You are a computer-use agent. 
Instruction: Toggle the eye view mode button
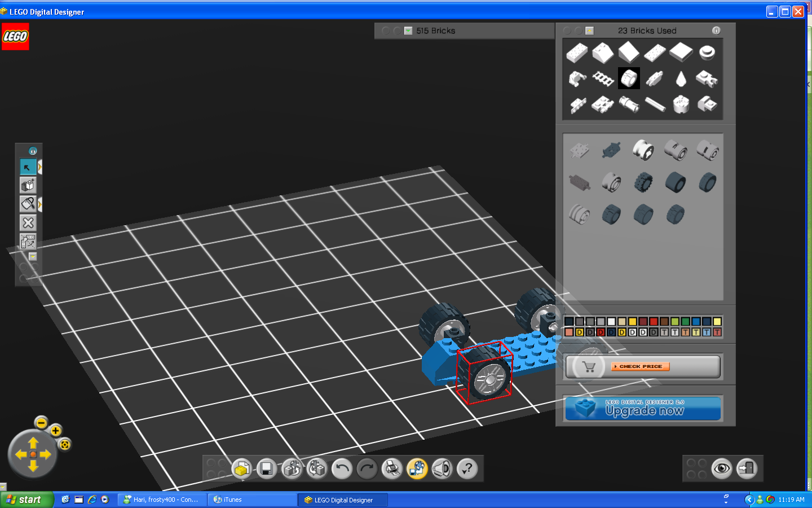(x=722, y=468)
